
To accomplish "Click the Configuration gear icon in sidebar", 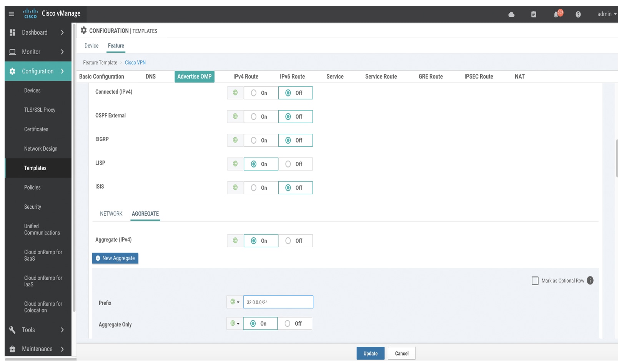I will [x=12, y=71].
